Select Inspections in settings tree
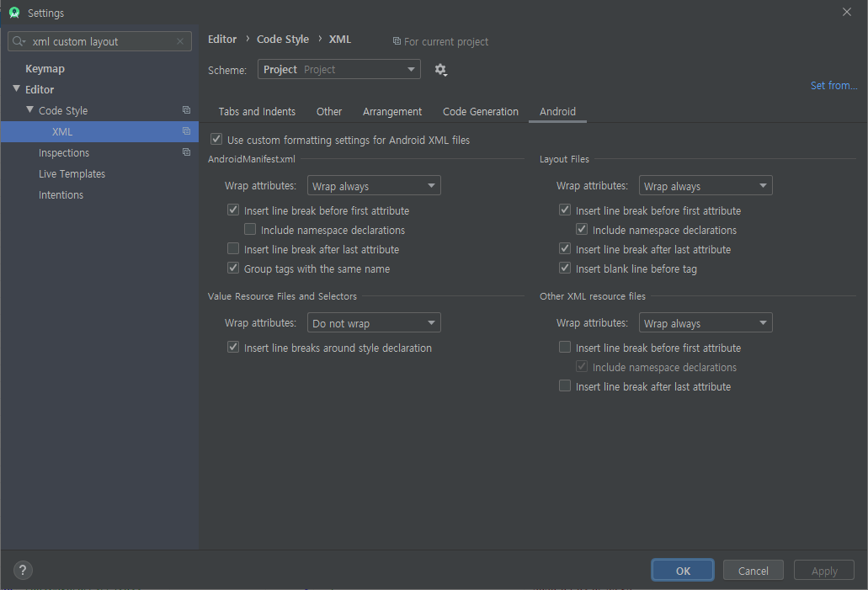The image size is (868, 590). click(x=64, y=152)
